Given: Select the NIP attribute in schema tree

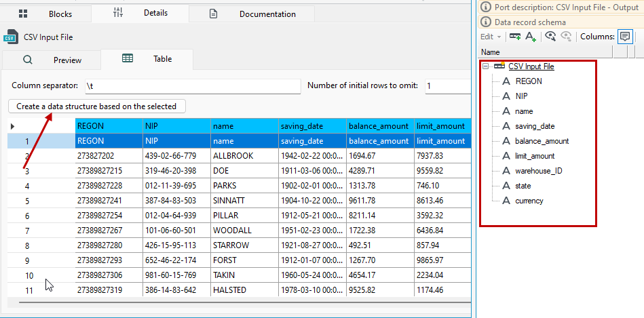Looking at the screenshot, I should click(522, 96).
